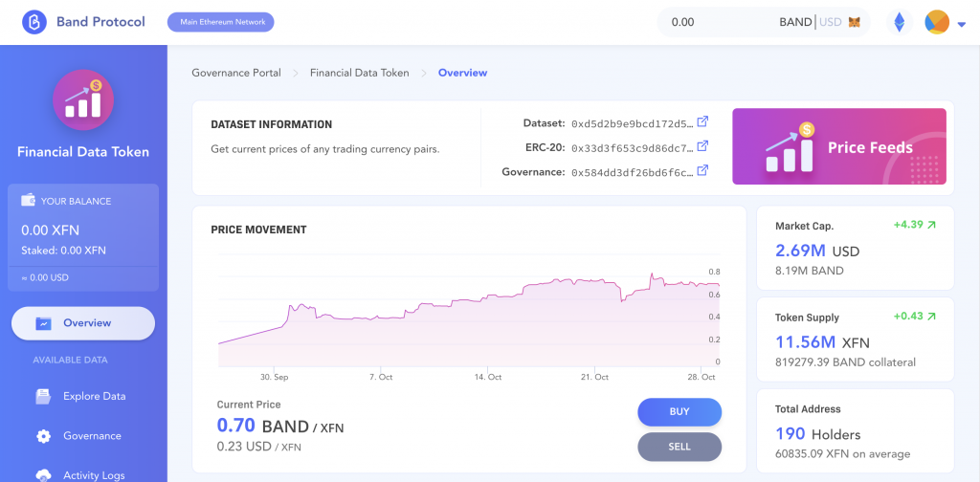The width and height of the screenshot is (980, 482).
Task: Click the Ethereum diamond icon
Action: tap(899, 22)
